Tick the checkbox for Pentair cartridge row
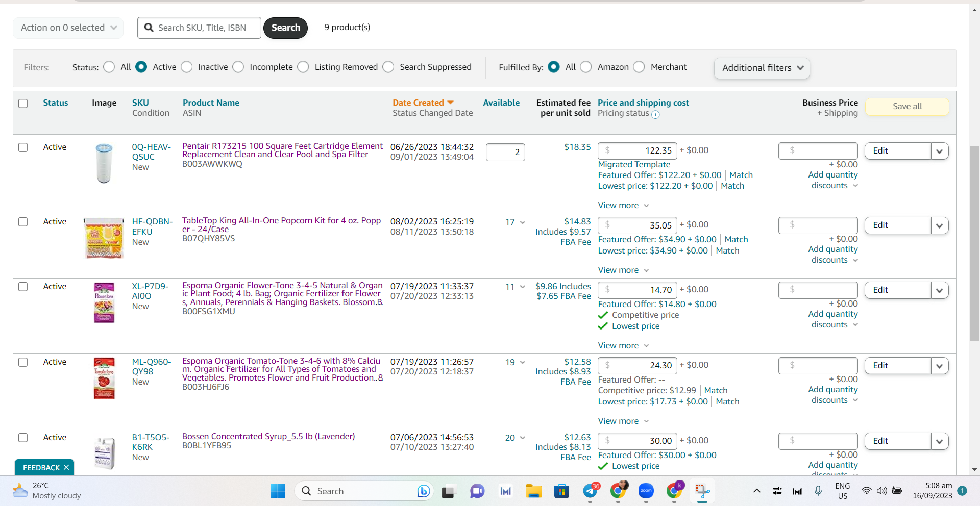This screenshot has width=980, height=506. tap(23, 147)
